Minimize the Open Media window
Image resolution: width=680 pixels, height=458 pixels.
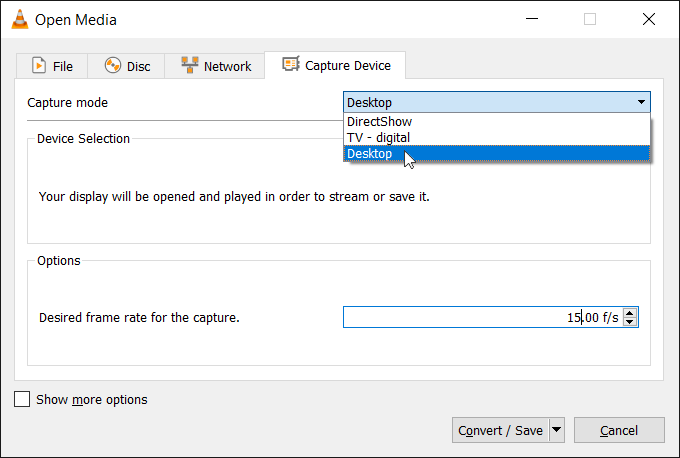click(x=535, y=19)
